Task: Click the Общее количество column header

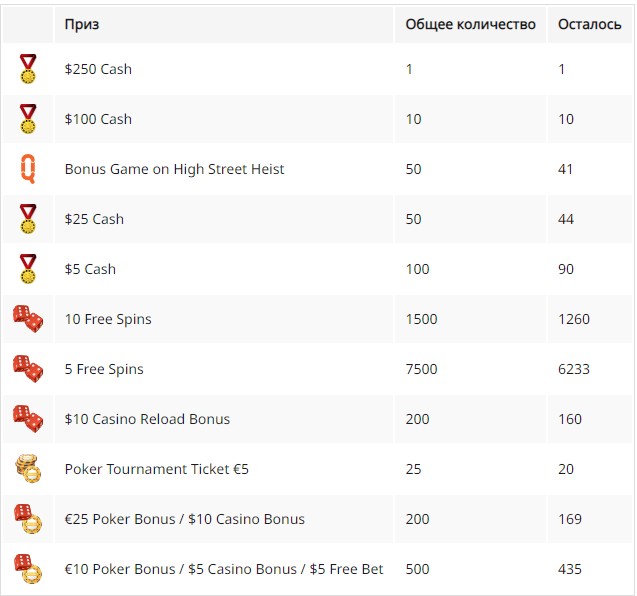Action: [x=470, y=24]
